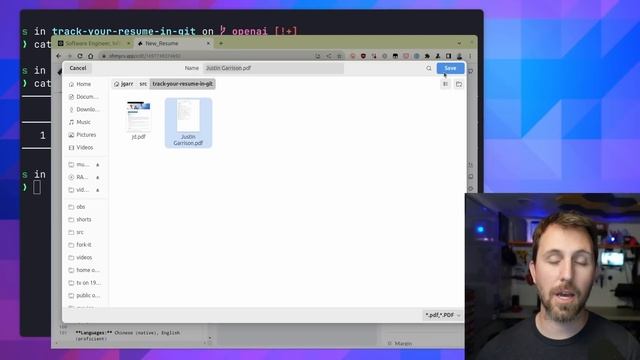Edit the file Name field
Screen dimensions: 640x360
click(273, 68)
